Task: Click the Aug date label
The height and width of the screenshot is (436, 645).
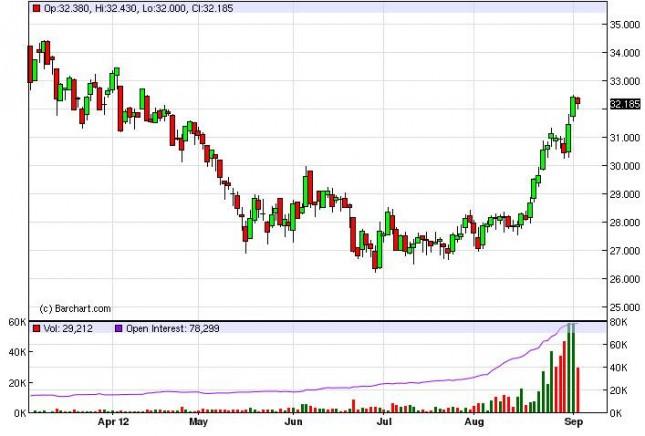Action: pyautogui.click(x=474, y=422)
